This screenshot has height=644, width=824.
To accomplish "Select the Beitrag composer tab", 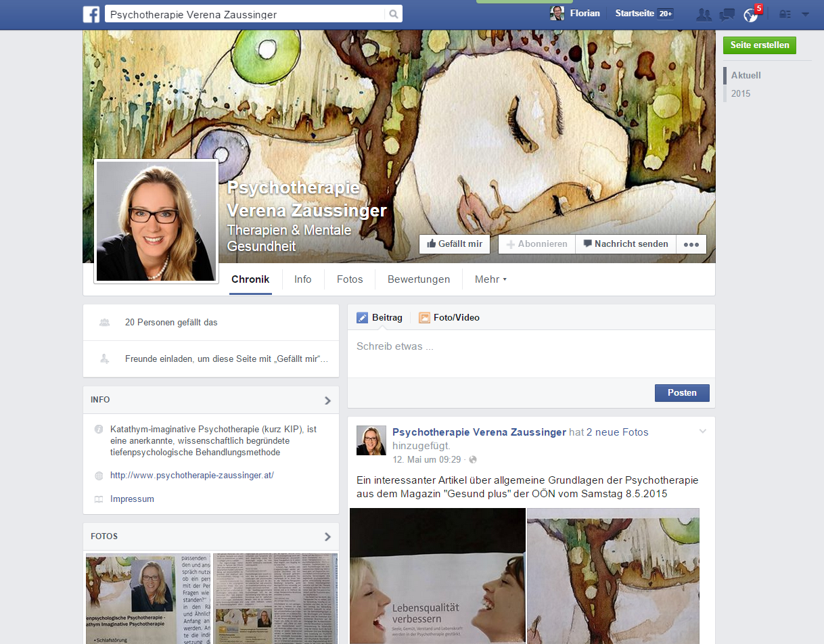I will click(380, 317).
